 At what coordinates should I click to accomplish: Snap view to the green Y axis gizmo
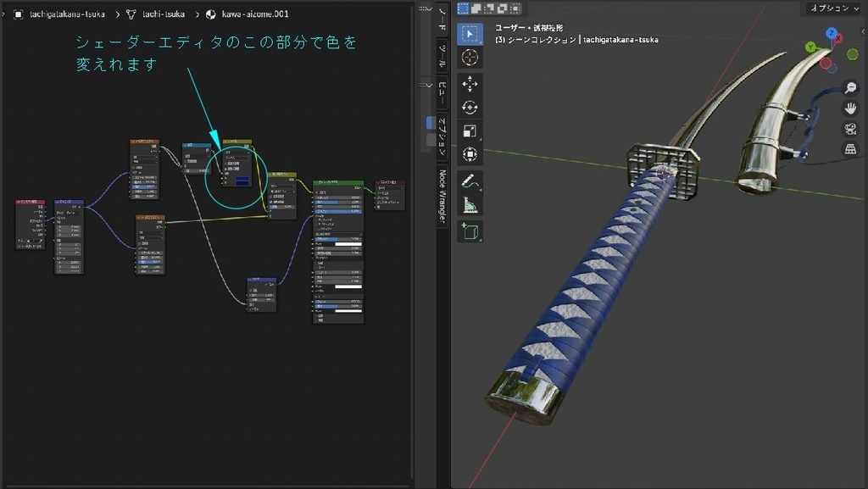click(x=811, y=47)
